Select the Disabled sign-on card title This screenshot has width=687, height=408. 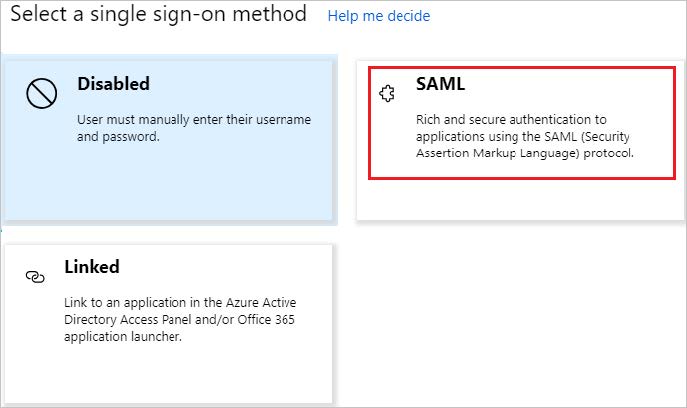click(113, 84)
